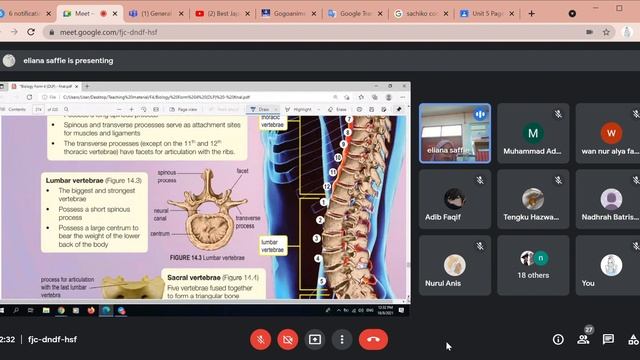Viewport: 640px width, 360px height.
Task: Click zoom in plus in presented PDF toolbar
Action: [131, 109]
